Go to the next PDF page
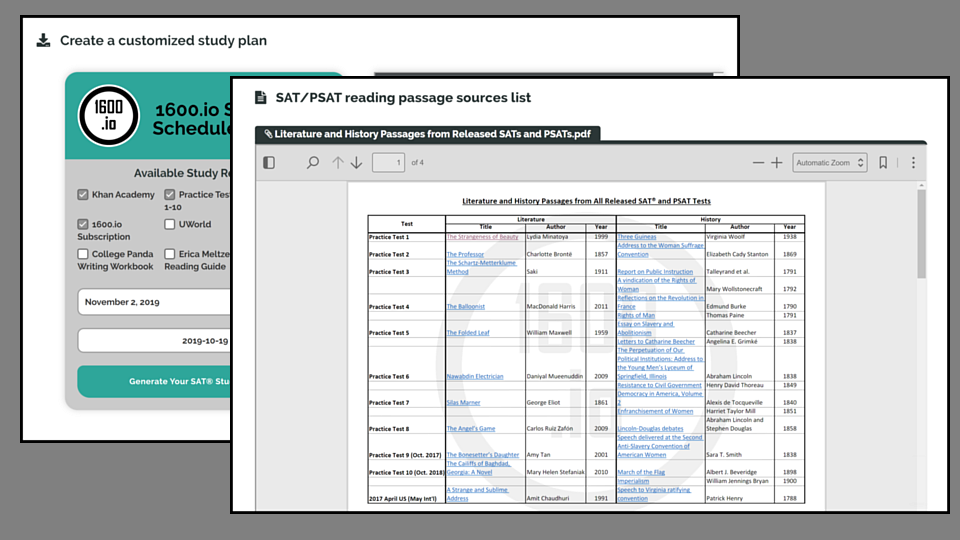The image size is (960, 540). coord(356,163)
